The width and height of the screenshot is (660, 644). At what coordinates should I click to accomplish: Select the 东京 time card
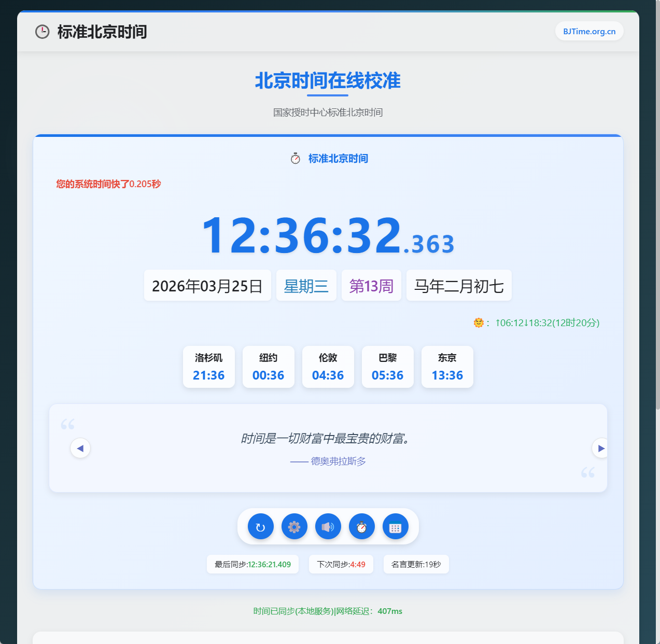[447, 367]
